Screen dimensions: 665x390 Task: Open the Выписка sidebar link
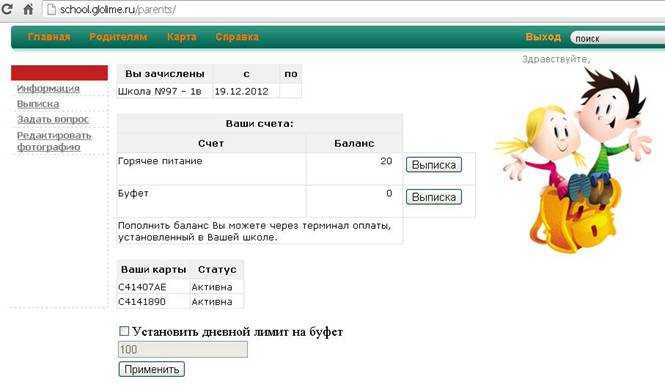[x=38, y=104]
